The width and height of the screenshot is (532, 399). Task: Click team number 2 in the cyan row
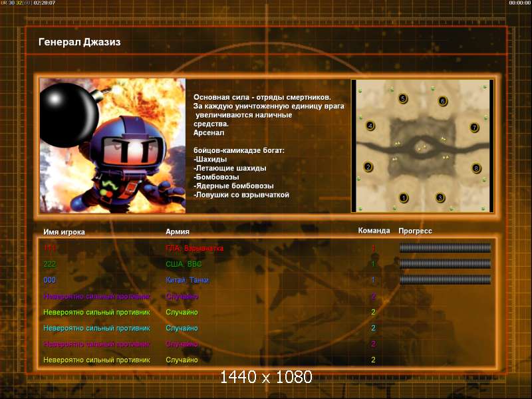click(373, 328)
